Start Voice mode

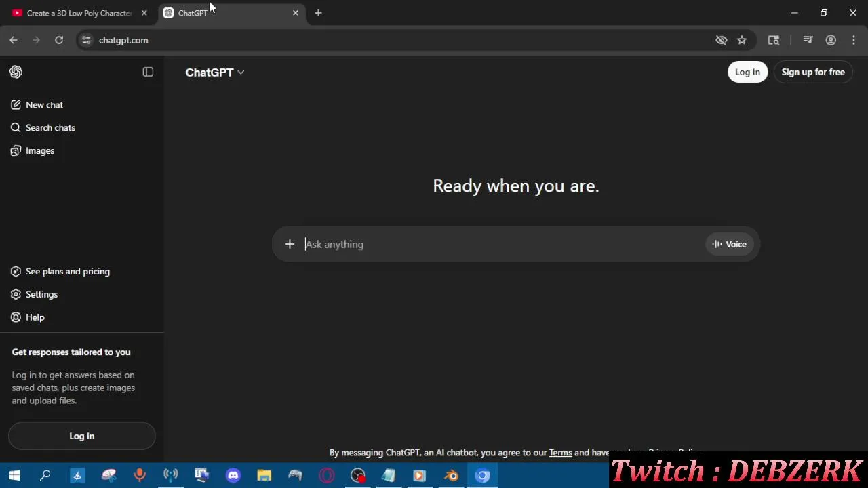coord(729,244)
